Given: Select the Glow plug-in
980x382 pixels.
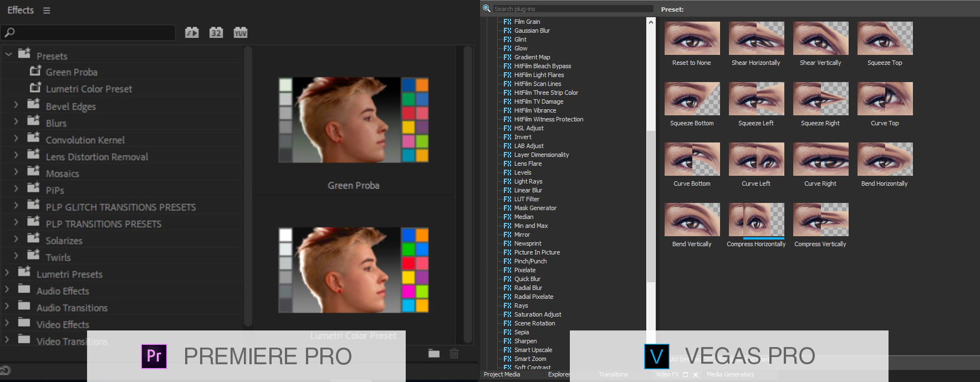Looking at the screenshot, I should point(521,48).
